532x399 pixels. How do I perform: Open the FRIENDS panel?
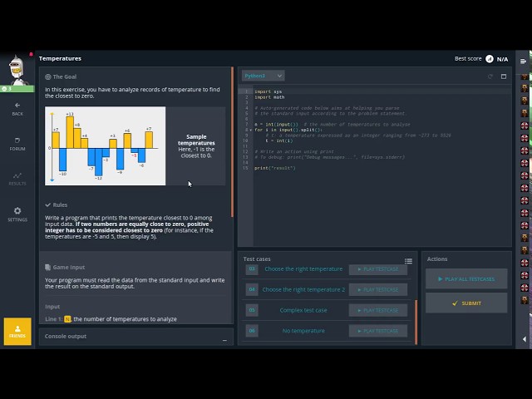pyautogui.click(x=17, y=332)
